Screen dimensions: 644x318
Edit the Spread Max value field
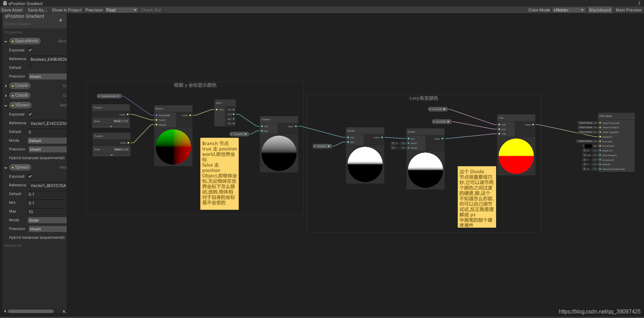(47, 212)
